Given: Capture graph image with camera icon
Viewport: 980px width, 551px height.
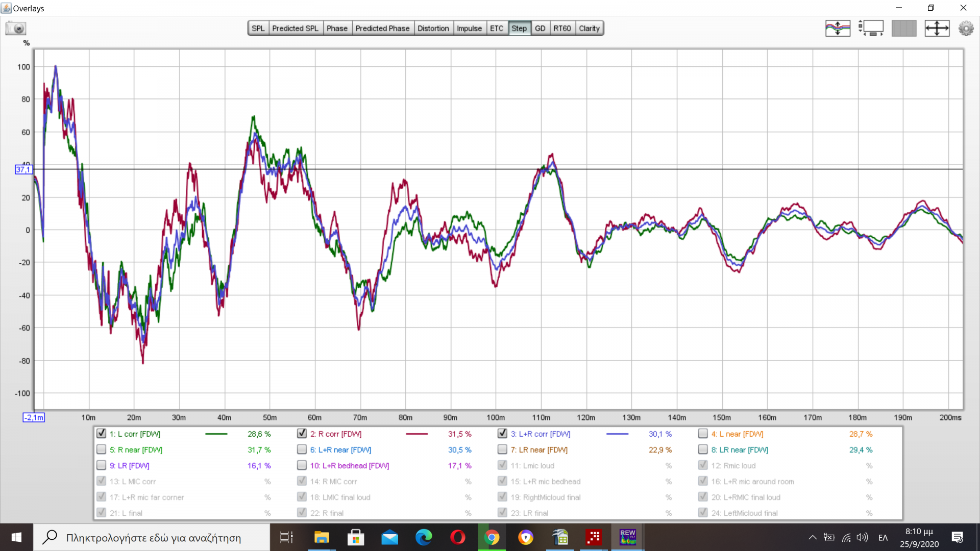Looking at the screenshot, I should pos(16,28).
